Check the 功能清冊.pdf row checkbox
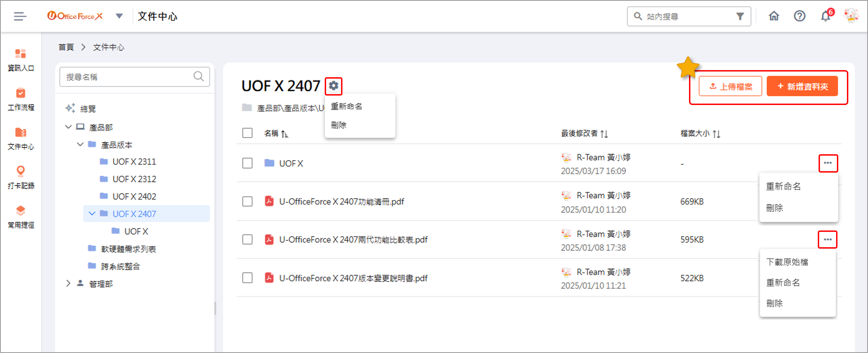The width and height of the screenshot is (868, 353). 247,201
